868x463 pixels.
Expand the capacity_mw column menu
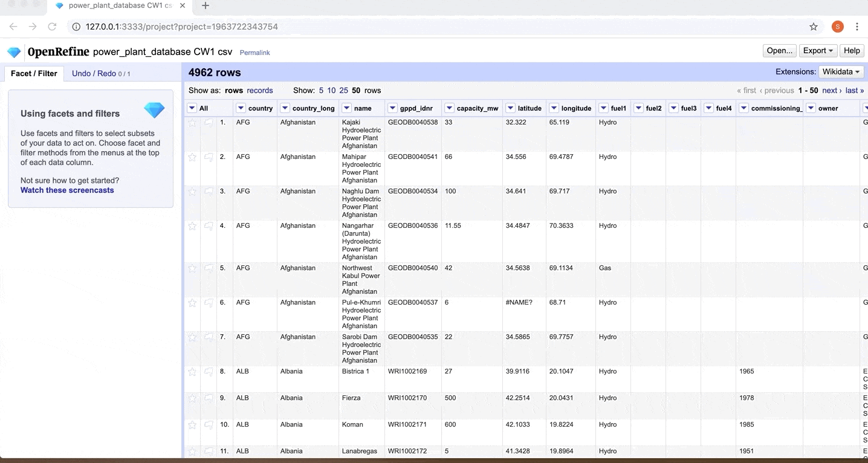click(x=449, y=108)
